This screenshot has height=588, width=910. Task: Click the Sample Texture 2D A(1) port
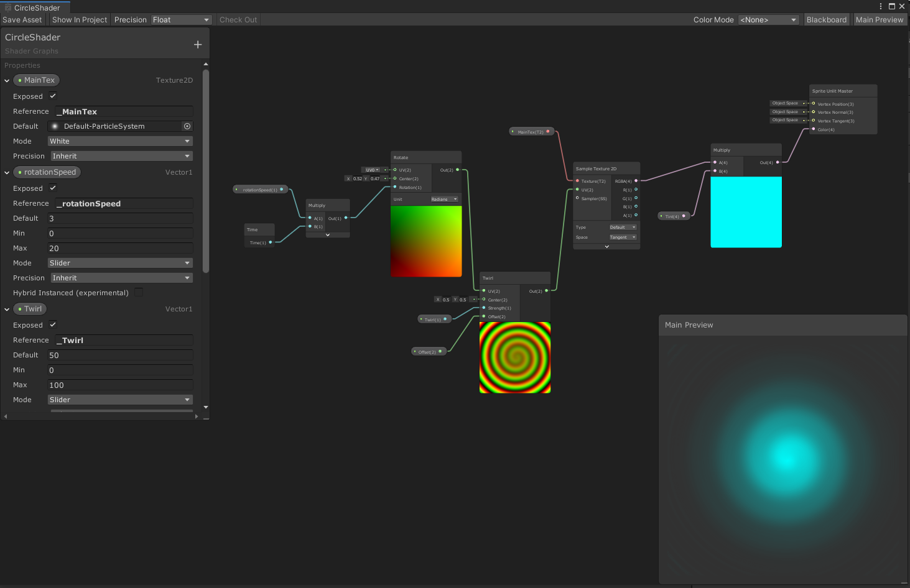(636, 215)
